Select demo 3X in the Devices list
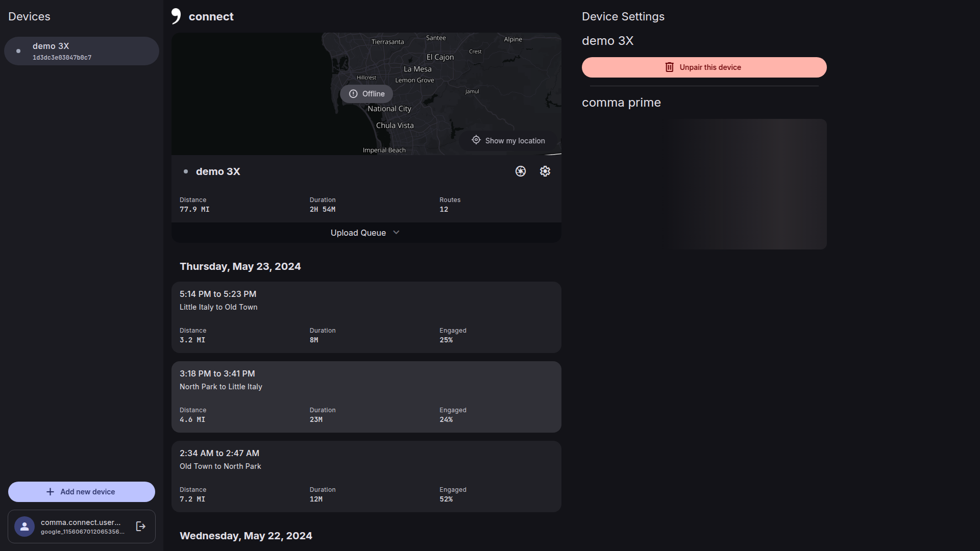The width and height of the screenshot is (980, 551). (x=82, y=51)
